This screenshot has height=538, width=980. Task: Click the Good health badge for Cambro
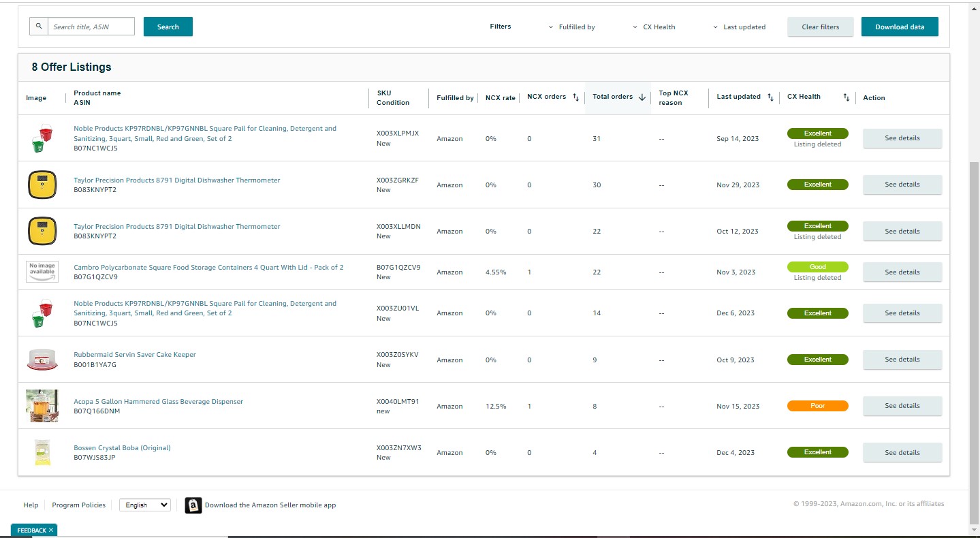tap(818, 267)
